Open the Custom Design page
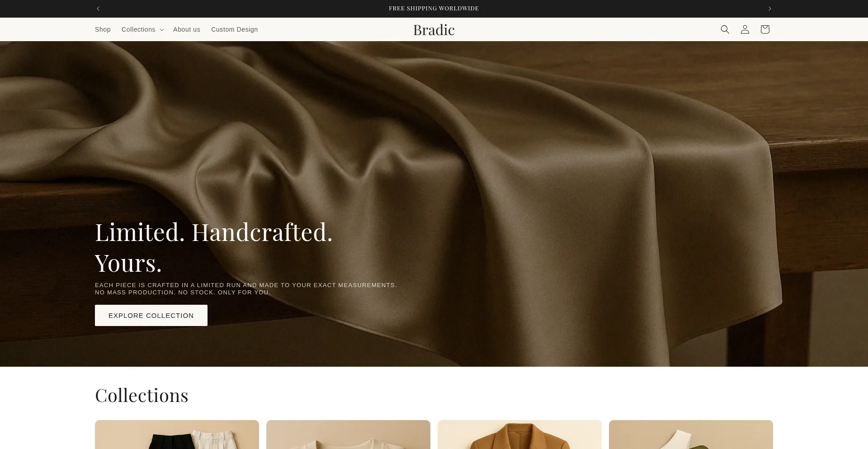868x449 pixels. point(234,29)
